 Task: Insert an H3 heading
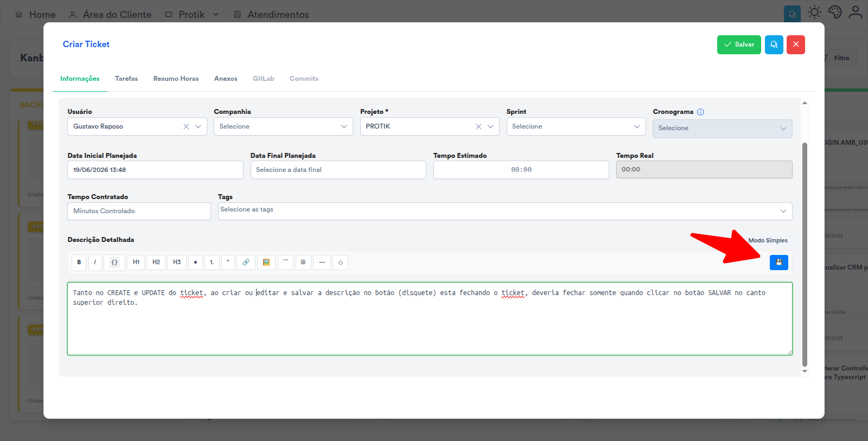tap(177, 263)
